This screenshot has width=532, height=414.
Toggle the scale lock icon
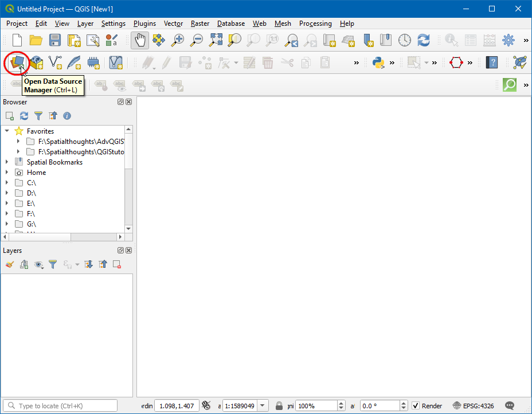point(279,405)
